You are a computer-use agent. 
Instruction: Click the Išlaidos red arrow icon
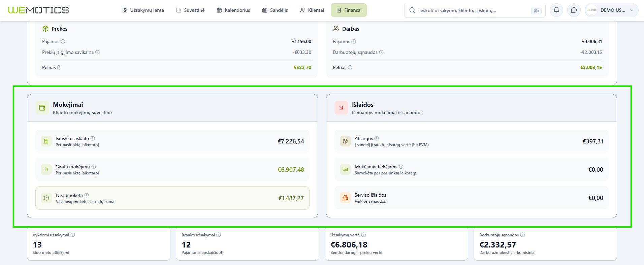tap(341, 108)
